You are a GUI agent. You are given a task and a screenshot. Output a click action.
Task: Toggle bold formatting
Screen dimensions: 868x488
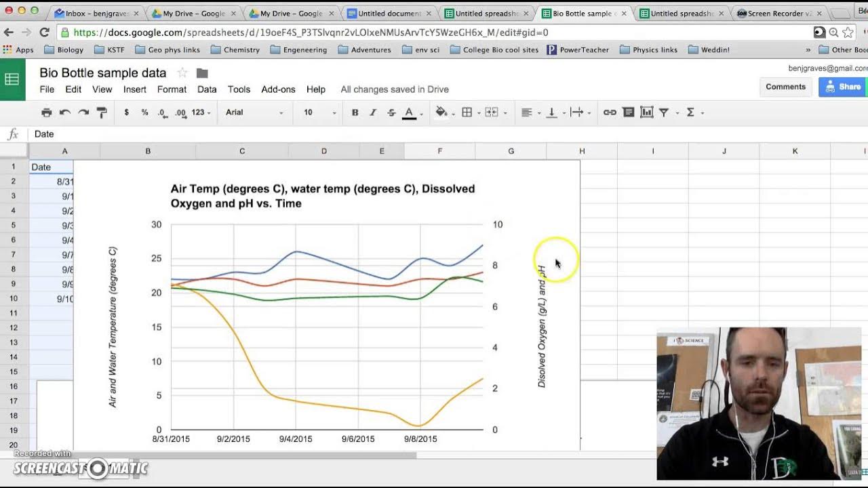pyautogui.click(x=355, y=113)
